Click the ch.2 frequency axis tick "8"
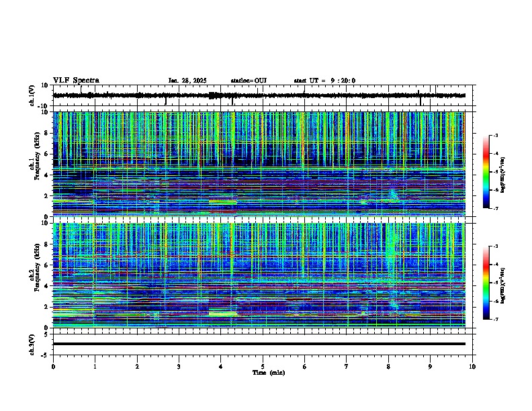 (46, 244)
